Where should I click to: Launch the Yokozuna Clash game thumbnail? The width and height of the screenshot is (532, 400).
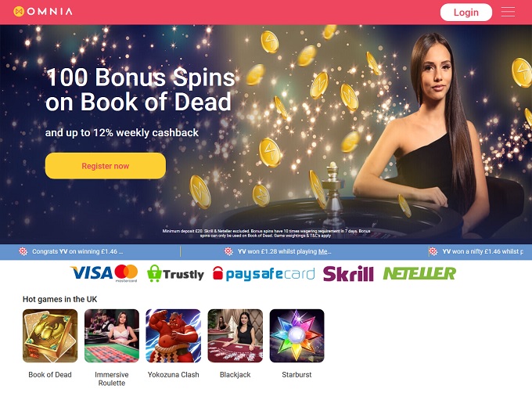click(174, 336)
